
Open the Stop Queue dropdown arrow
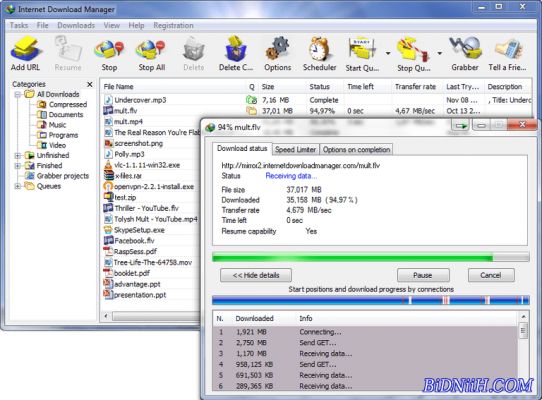click(439, 53)
